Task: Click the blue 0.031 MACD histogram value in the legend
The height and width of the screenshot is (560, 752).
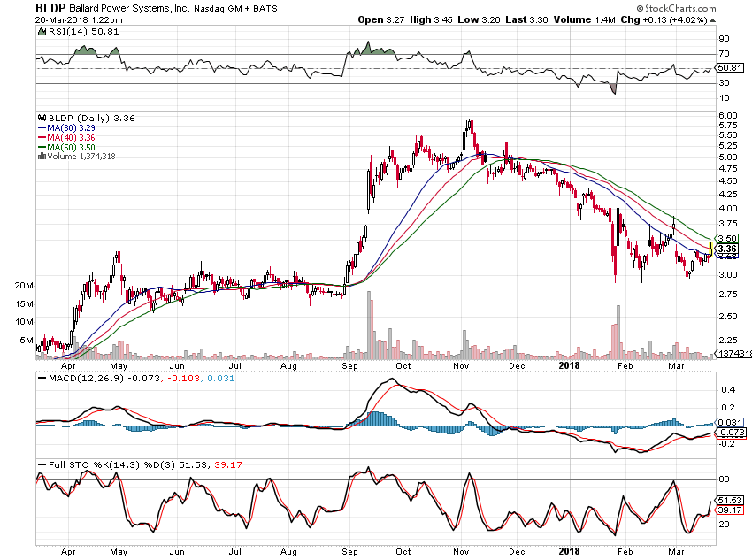Action: click(220, 379)
